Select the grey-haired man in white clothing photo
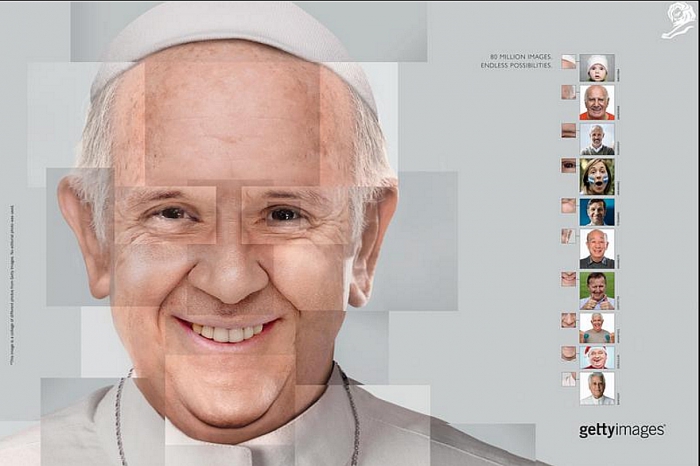 [597, 388]
